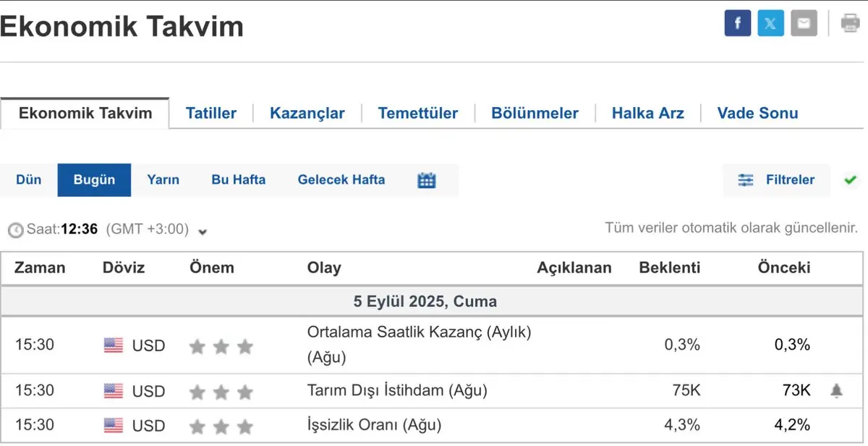Set alert bell for Tarım Dışı İstihdam
This screenshot has height=446, width=868.
coord(836,391)
